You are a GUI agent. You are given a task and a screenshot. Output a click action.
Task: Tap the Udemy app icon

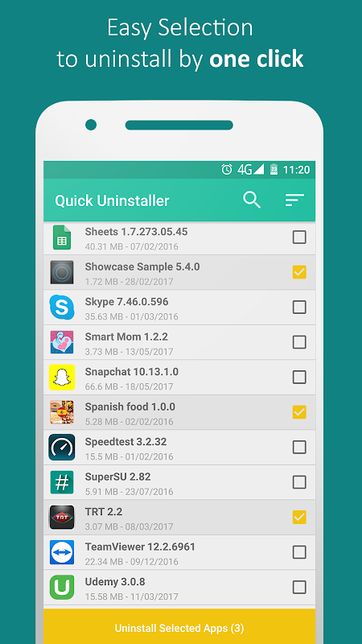coord(62,587)
